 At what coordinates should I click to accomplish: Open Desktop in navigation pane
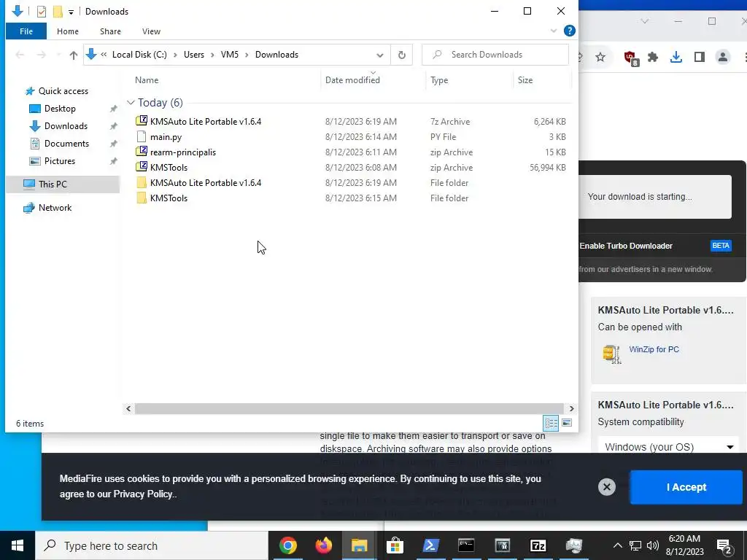click(x=60, y=109)
